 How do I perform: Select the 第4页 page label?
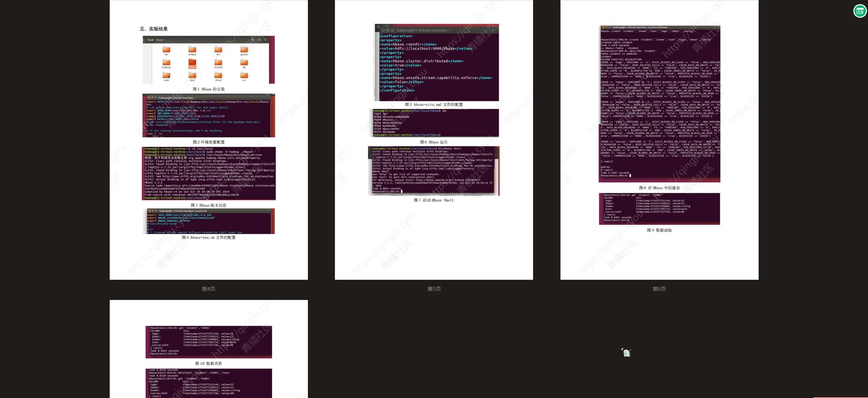click(208, 289)
